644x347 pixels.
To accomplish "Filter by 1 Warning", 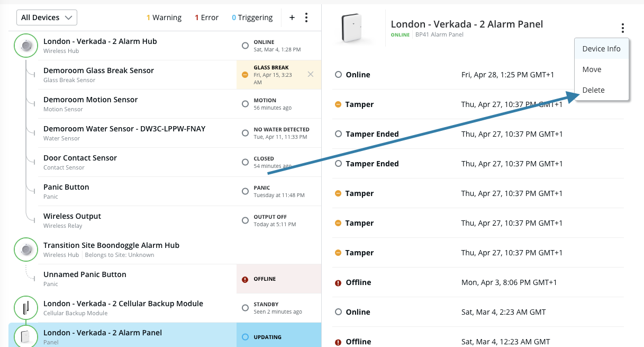I will [x=164, y=17].
